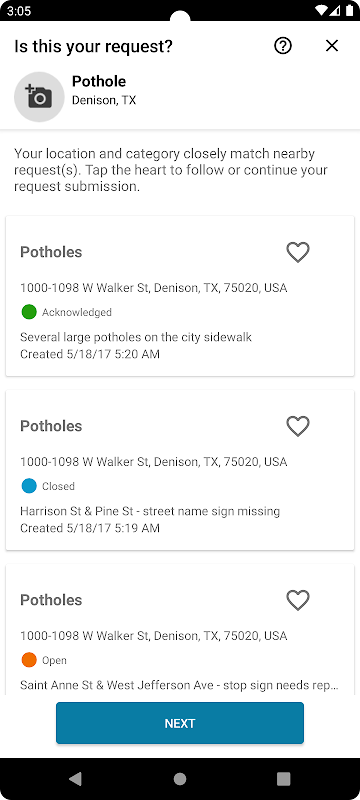Tap the Wi-Fi status bar icon
Image resolution: width=360 pixels, height=800 pixels.
tap(321, 11)
